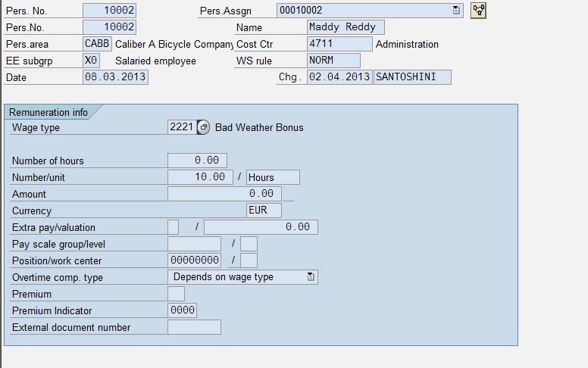The width and height of the screenshot is (588, 368).
Task: Click the Number/unit value 10.00
Action: [200, 177]
